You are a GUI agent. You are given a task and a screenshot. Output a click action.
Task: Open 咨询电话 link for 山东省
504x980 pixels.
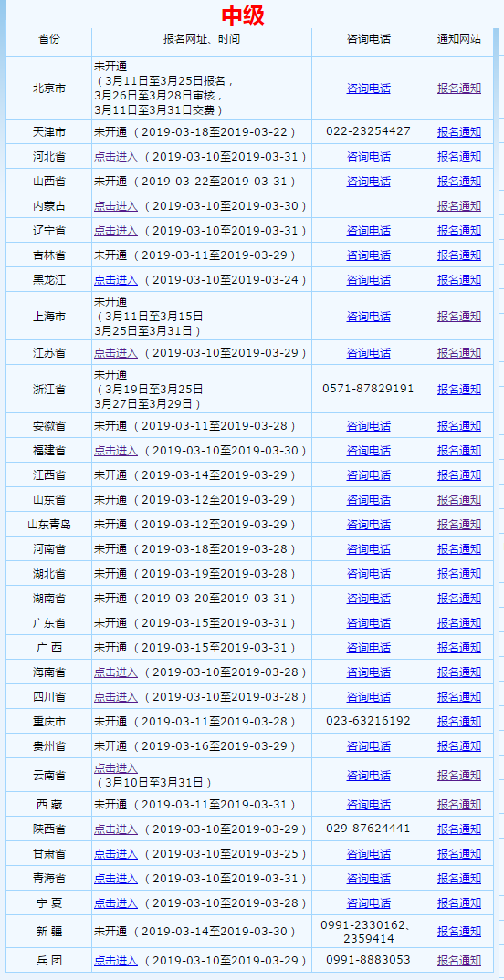[x=368, y=500]
